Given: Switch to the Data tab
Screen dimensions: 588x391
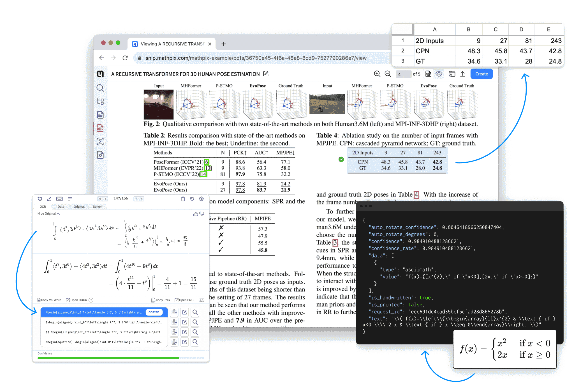Looking at the screenshot, I should (61, 206).
